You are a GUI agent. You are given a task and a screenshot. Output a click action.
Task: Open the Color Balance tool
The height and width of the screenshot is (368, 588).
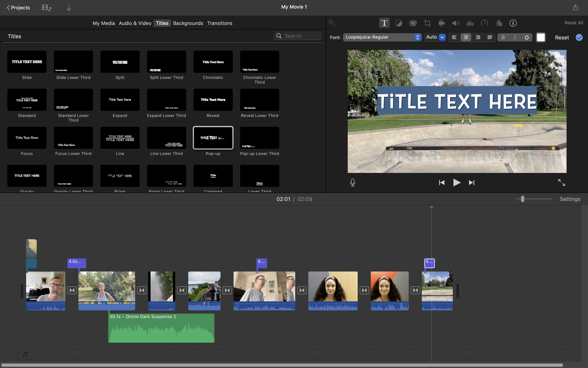[399, 23]
